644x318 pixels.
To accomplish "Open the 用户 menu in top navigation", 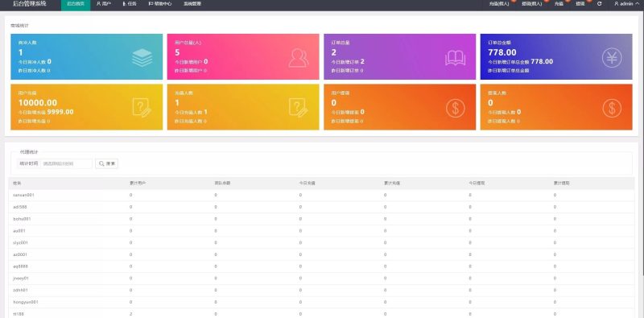I will pos(104,4).
